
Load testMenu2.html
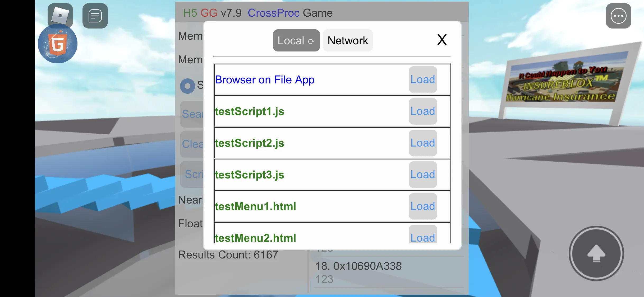coord(423,234)
